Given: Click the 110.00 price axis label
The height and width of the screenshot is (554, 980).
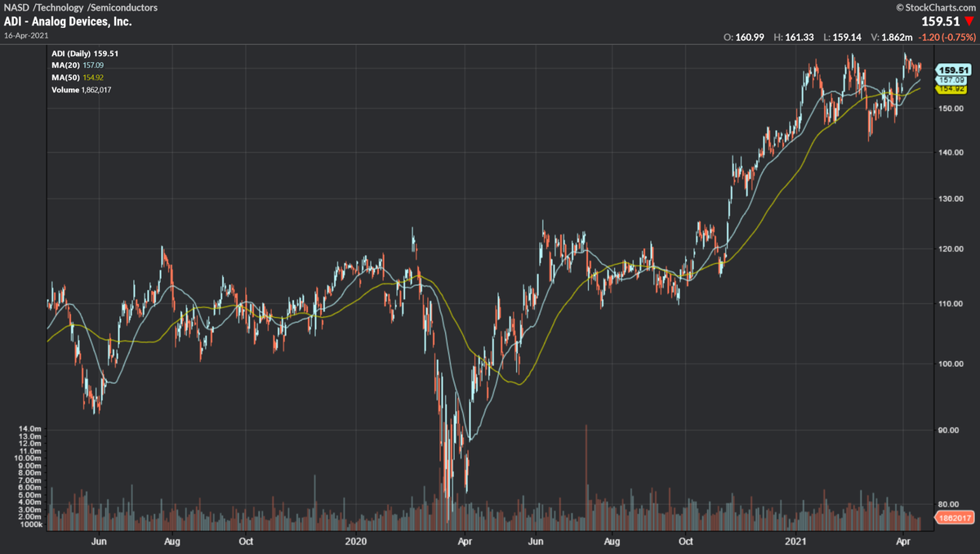Looking at the screenshot, I should 951,303.
